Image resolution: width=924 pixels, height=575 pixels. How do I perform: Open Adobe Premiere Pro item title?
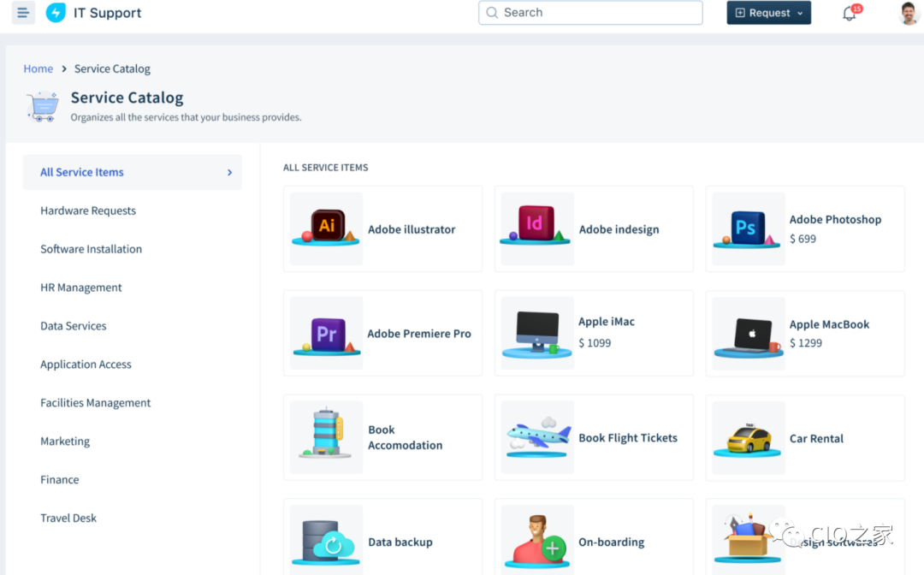coord(419,334)
